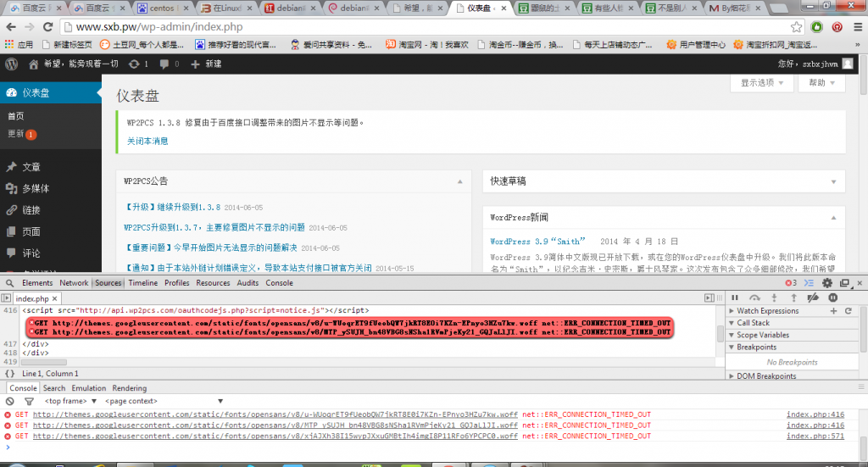Screen dimensions: 868x467
Task: Toggle the sources navigator panel
Action: click(7, 298)
